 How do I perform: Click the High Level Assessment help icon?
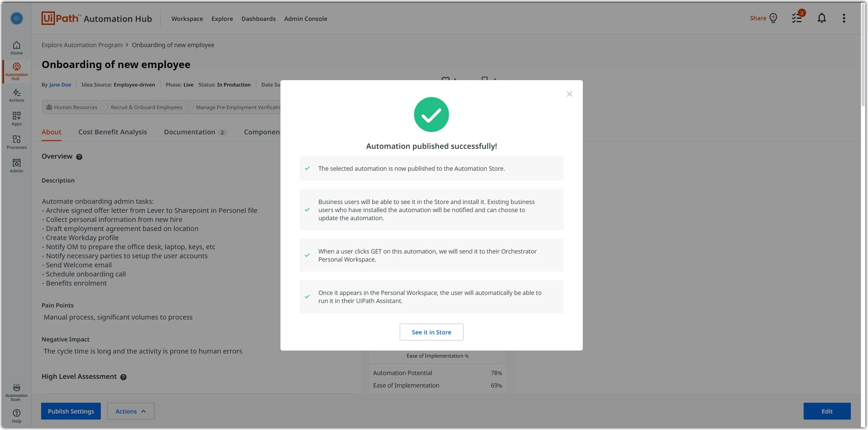pos(123,377)
